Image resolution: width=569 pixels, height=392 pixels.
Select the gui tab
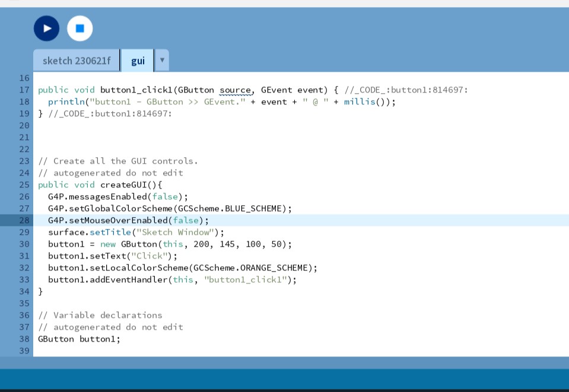pos(138,60)
